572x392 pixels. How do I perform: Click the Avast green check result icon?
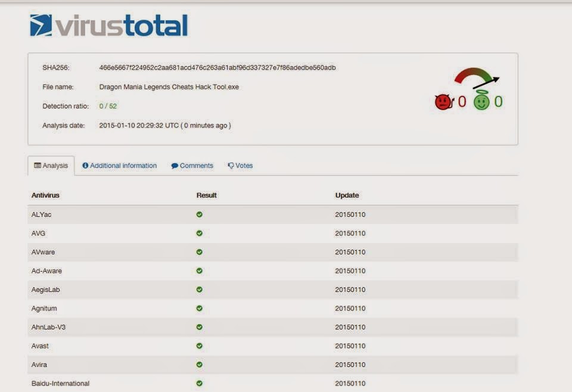(x=199, y=346)
